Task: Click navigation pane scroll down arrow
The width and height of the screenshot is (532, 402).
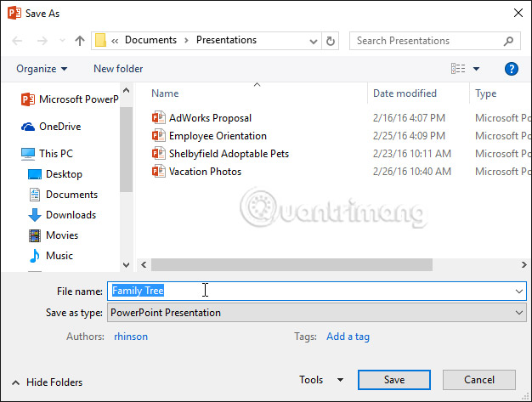Action: tap(127, 265)
